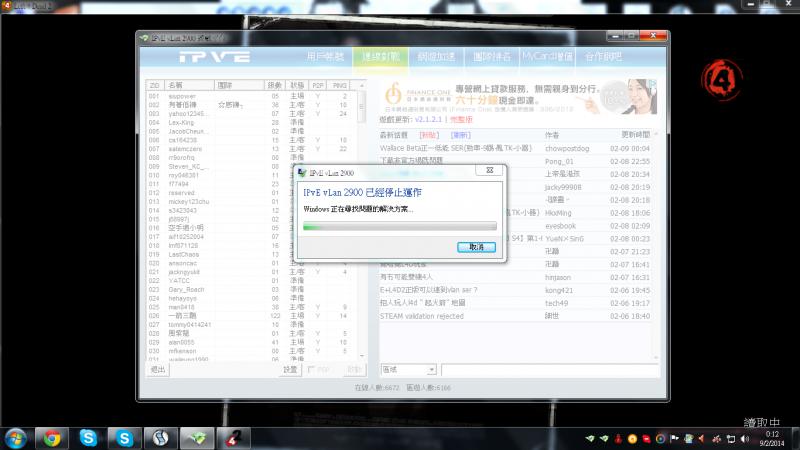Open the forum post 'STEAM validation rejected'
The height and width of the screenshot is (450, 800).
pyautogui.click(x=421, y=316)
